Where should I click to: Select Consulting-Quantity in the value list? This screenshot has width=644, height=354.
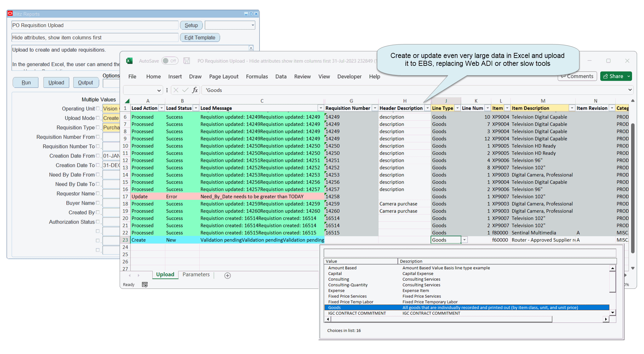(348, 285)
